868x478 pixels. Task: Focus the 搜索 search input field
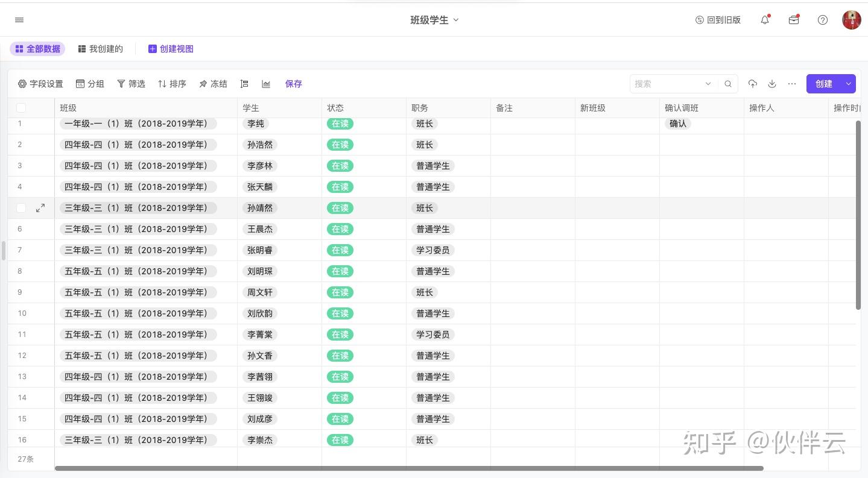[x=667, y=84]
